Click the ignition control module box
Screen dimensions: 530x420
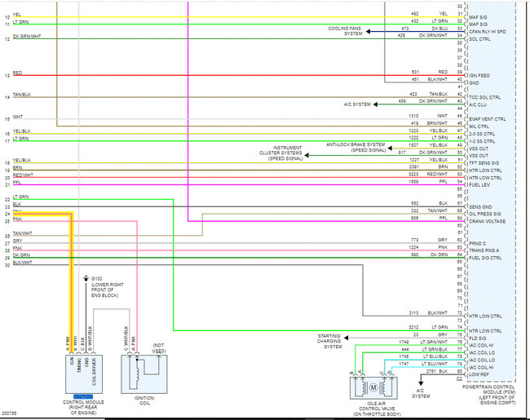(x=84, y=374)
